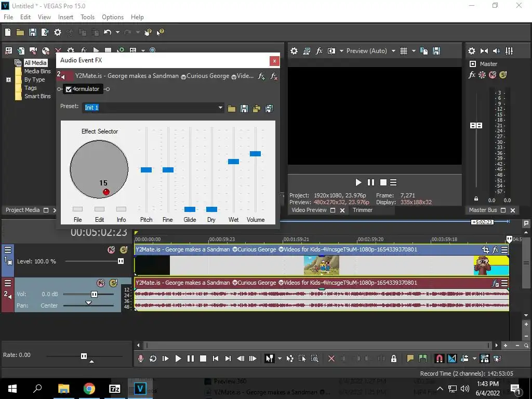Click the Undo arrow
The height and width of the screenshot is (399, 532).
(108, 32)
